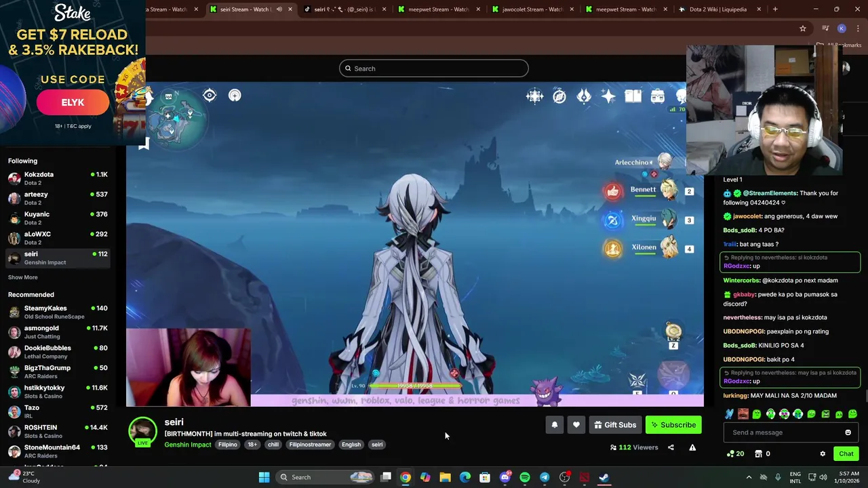Viewport: 868px width, 488px height.
Task: Open ROSHTEIN recommended channel
Action: (58, 431)
